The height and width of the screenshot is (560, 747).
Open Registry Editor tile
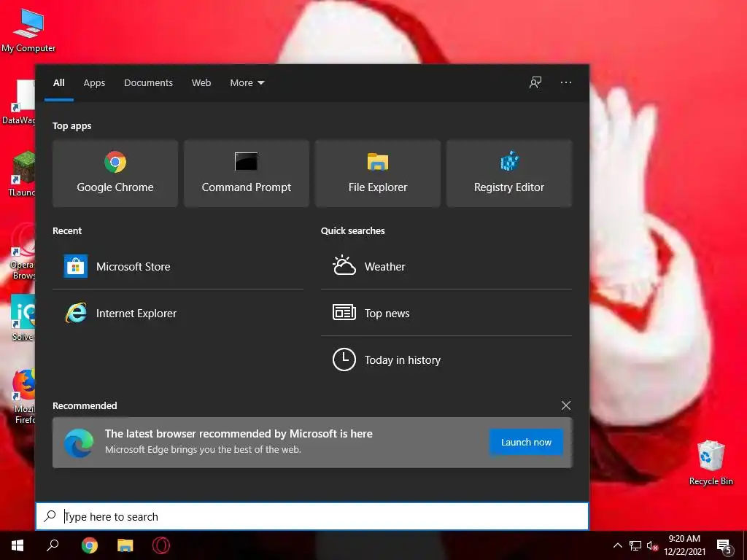pyautogui.click(x=508, y=174)
